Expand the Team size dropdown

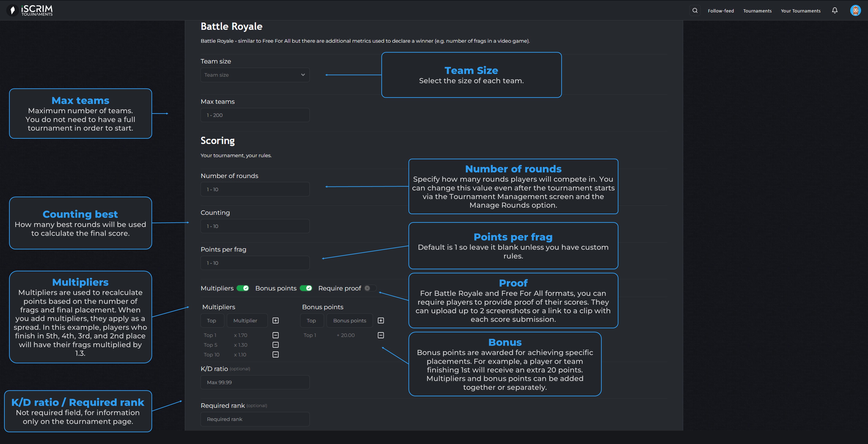tap(255, 75)
